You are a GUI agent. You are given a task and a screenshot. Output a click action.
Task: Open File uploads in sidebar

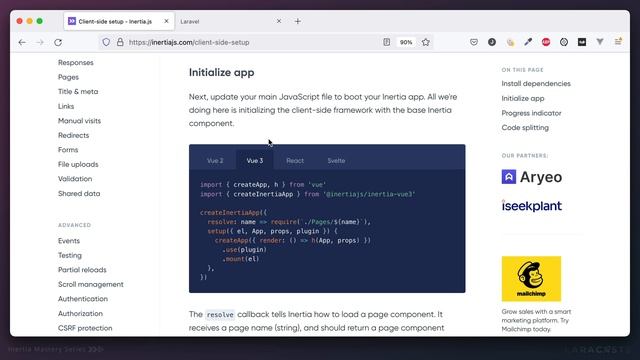pos(78,164)
